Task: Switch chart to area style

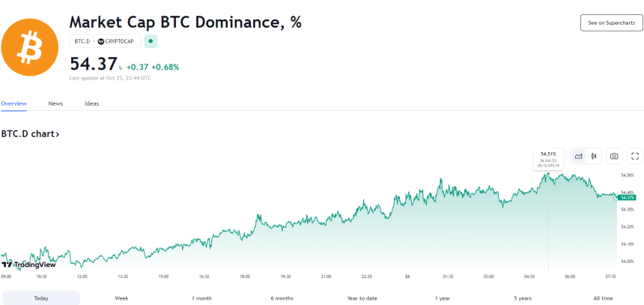Action: coord(579,156)
